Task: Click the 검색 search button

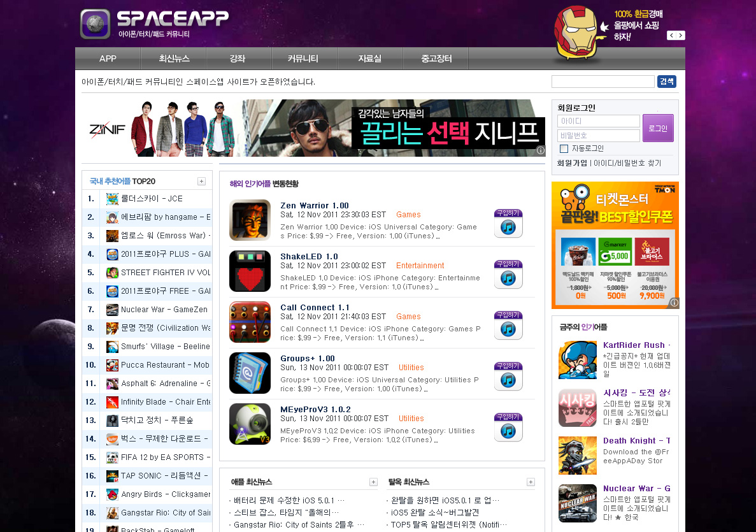Action: [x=667, y=82]
